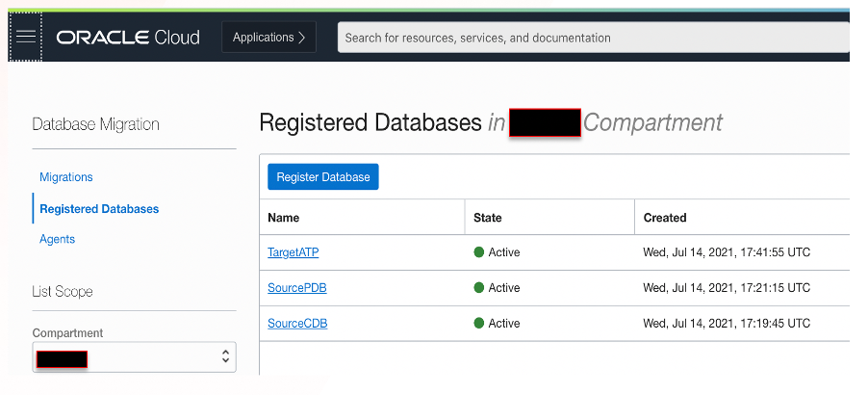This screenshot has width=868, height=395.
Task: Click the Database Migration heading
Action: 96,124
